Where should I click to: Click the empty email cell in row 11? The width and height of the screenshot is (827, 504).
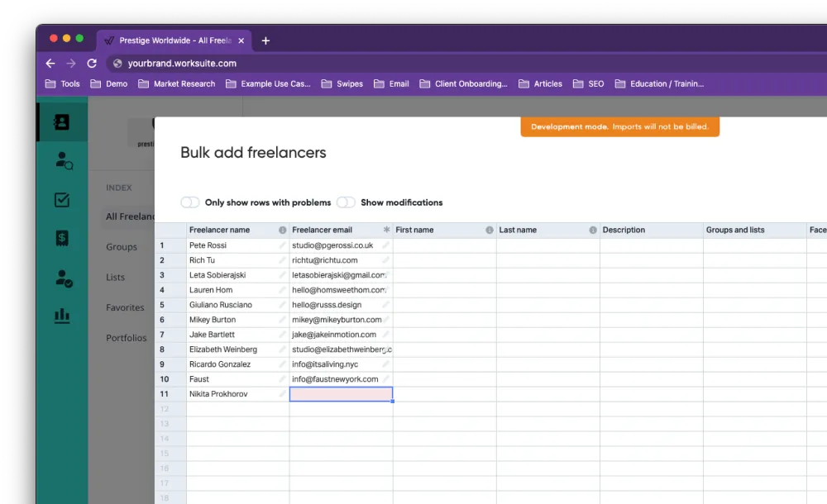coord(341,394)
